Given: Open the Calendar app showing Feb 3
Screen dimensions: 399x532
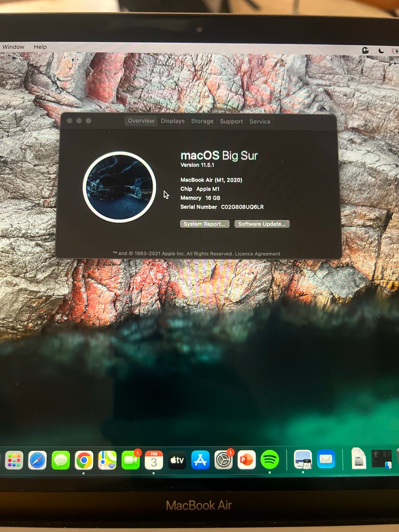Looking at the screenshot, I should click(154, 460).
